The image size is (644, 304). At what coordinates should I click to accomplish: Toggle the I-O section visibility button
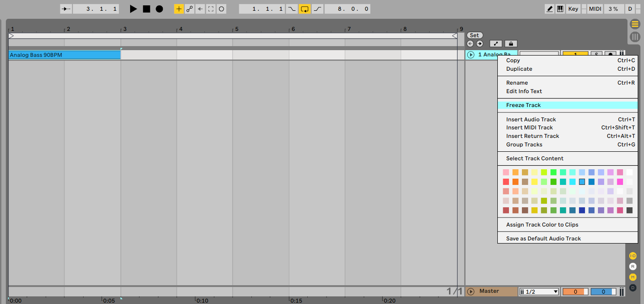pyautogui.click(x=632, y=256)
